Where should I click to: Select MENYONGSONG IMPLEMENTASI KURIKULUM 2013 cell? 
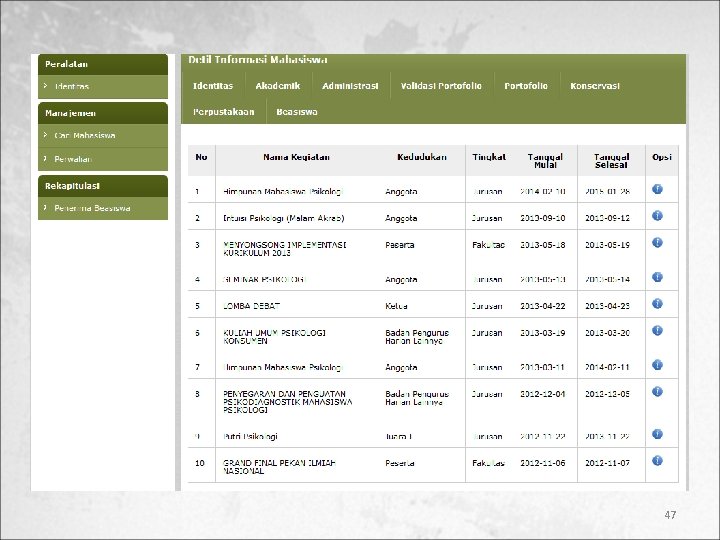[x=285, y=249]
